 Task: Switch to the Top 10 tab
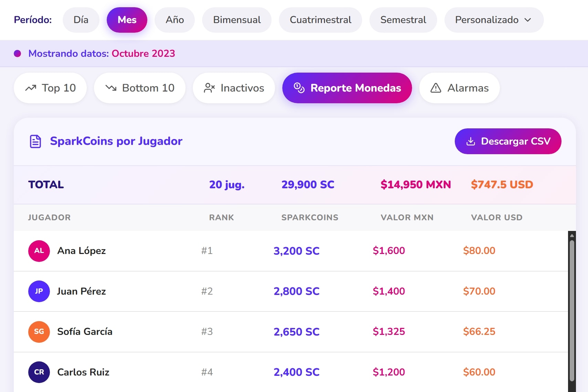click(50, 88)
